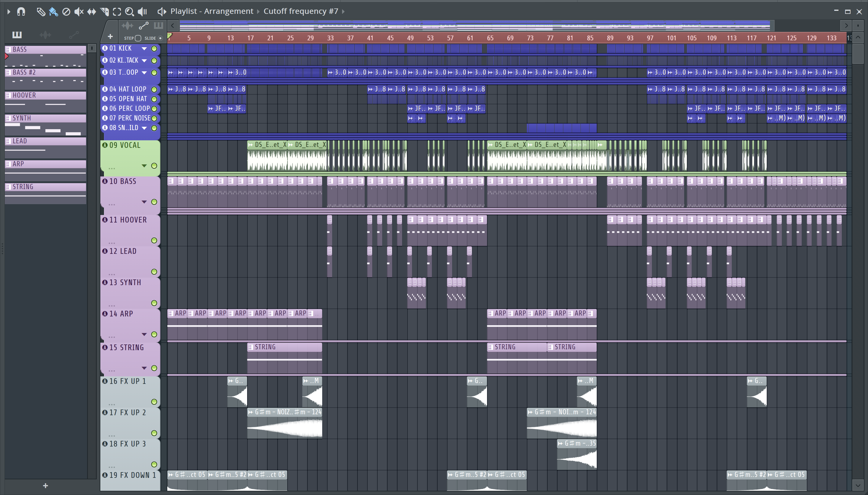Open the Playlist - Arrangement menu
Image resolution: width=868 pixels, height=495 pixels.
click(x=212, y=11)
